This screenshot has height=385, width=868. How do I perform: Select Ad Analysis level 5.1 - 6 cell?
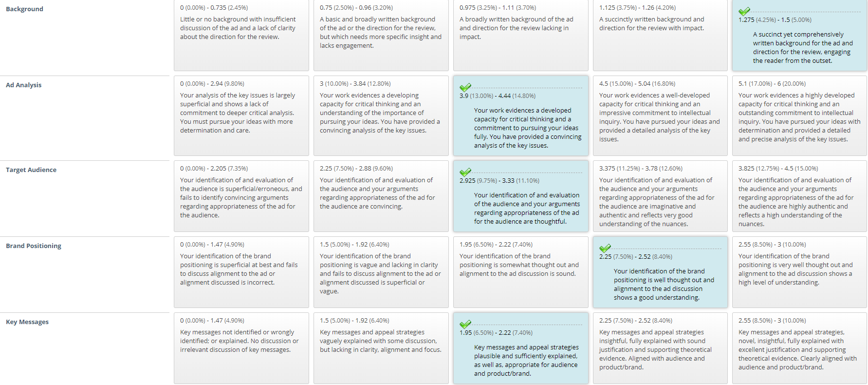[x=799, y=115]
